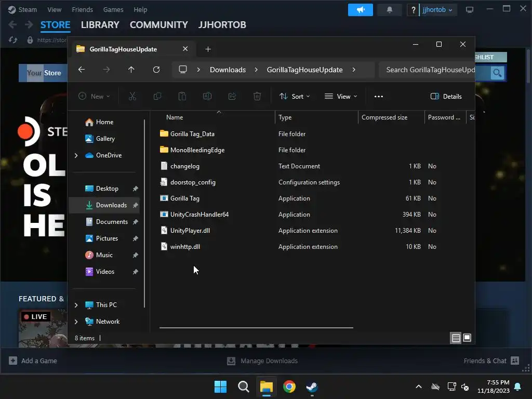Switch to Steam LIBRARY tab
The height and width of the screenshot is (399, 532).
100,25
